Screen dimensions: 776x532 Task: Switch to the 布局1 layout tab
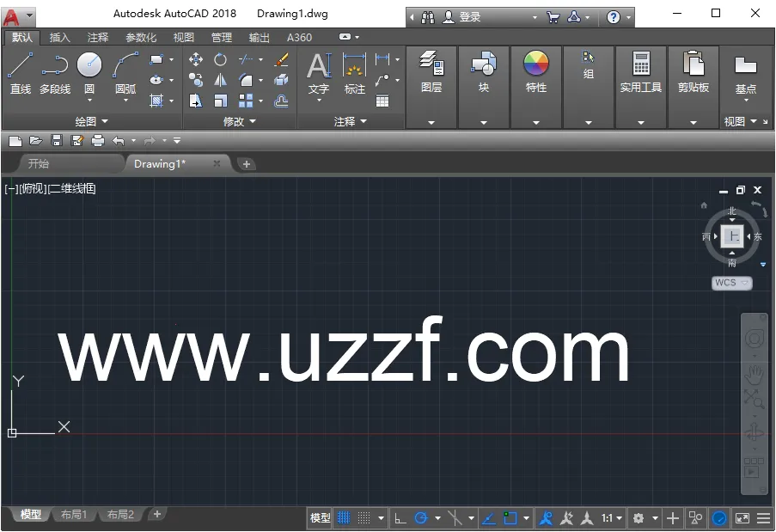74,515
